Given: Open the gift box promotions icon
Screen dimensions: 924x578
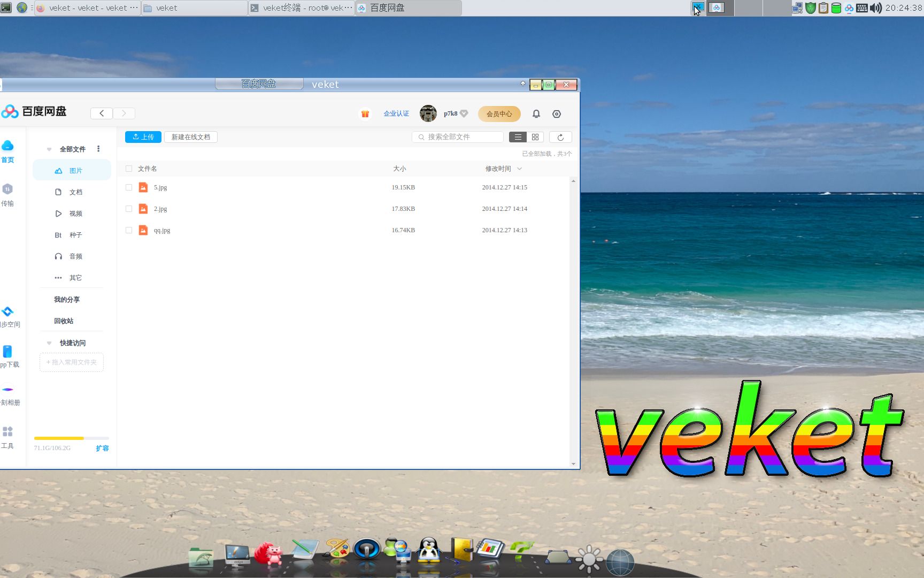Looking at the screenshot, I should [x=365, y=113].
